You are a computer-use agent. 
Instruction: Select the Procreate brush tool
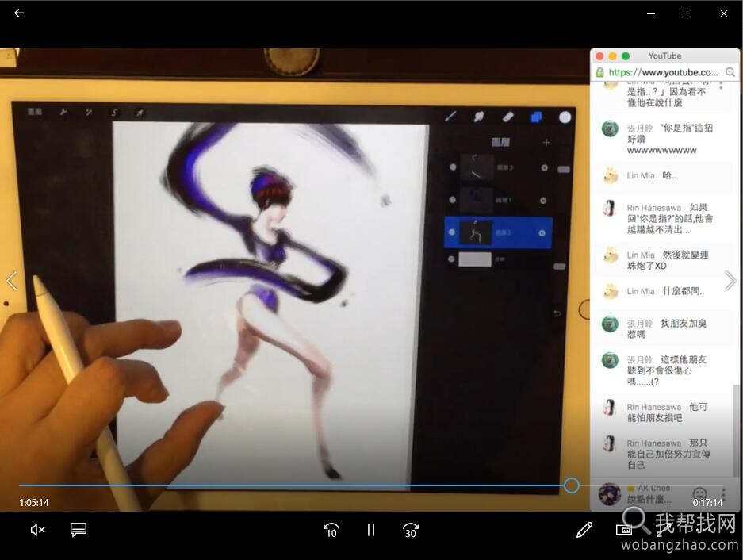[x=450, y=116]
